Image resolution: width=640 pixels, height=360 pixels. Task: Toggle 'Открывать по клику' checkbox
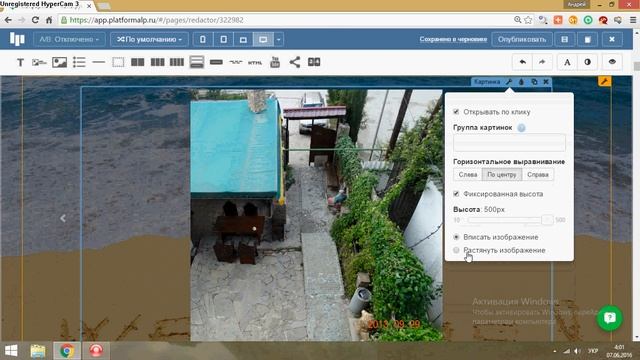(x=456, y=111)
